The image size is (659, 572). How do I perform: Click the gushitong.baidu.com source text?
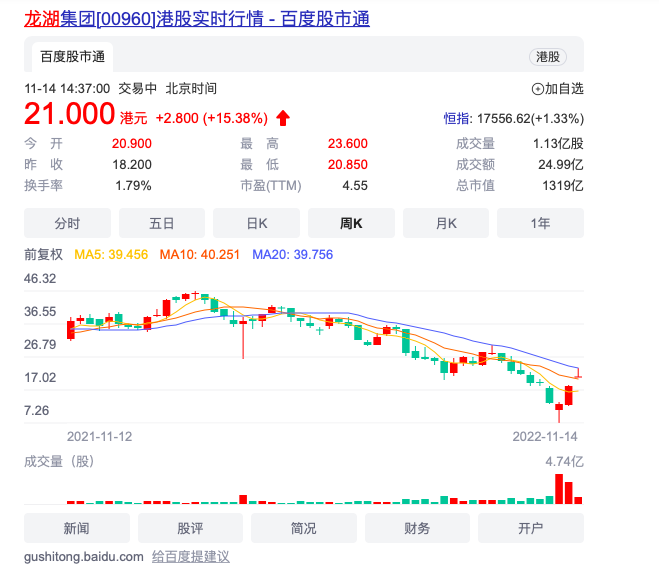click(x=84, y=557)
